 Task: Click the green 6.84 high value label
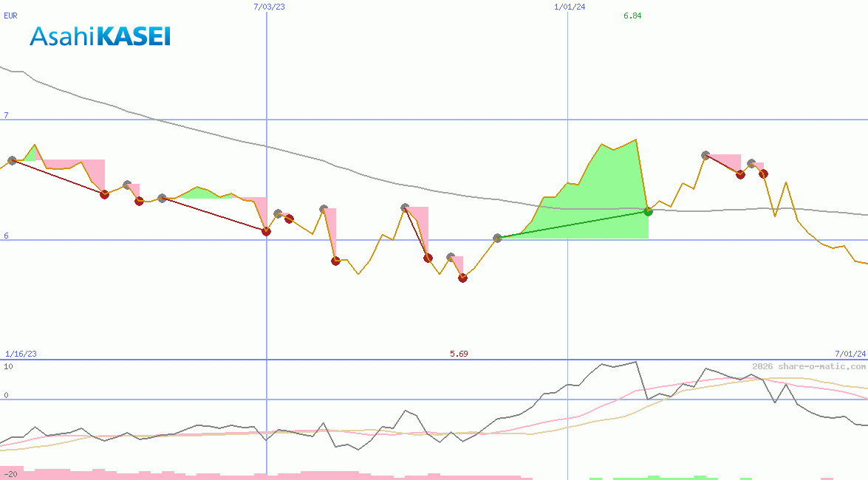coord(632,16)
